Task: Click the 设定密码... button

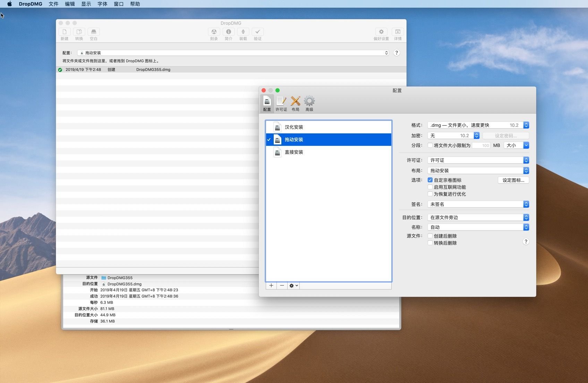Action: click(506, 136)
